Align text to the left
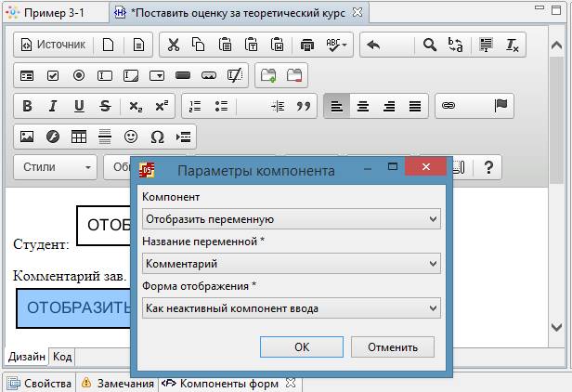The height and width of the screenshot is (392, 572). tap(337, 106)
